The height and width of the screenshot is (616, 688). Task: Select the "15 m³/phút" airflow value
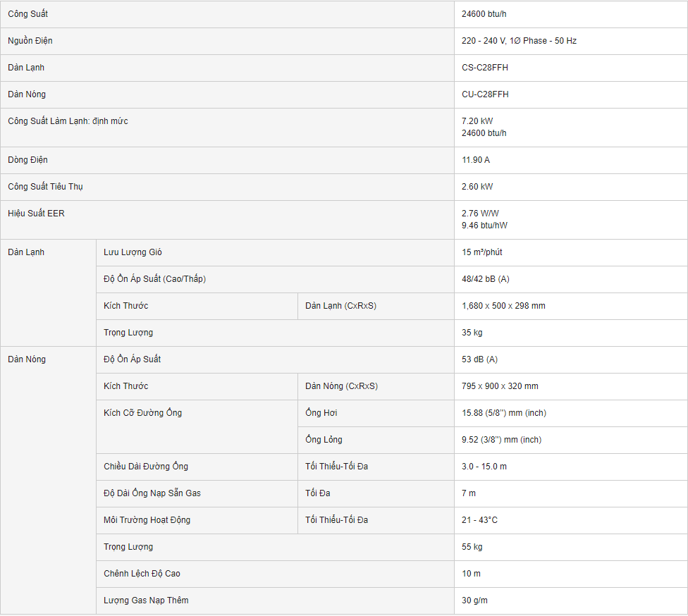(x=482, y=252)
